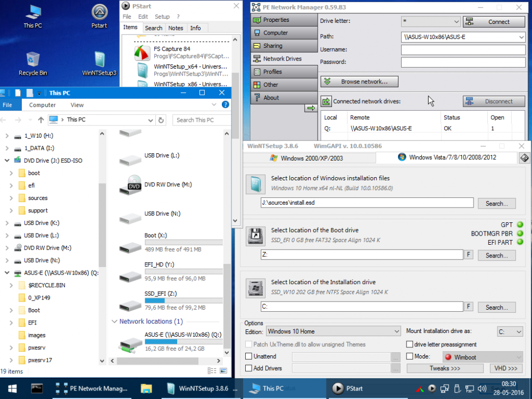This screenshot has width=532, height=399.
Task: Open the Network Drives panel in PE Network Manager
Action: 282,59
